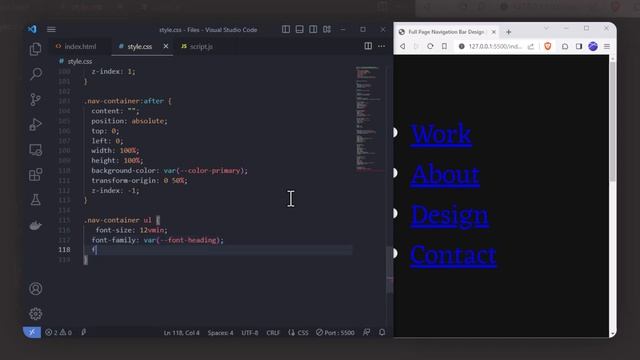
Task: Close the style.css editor tab
Action: 166,47
